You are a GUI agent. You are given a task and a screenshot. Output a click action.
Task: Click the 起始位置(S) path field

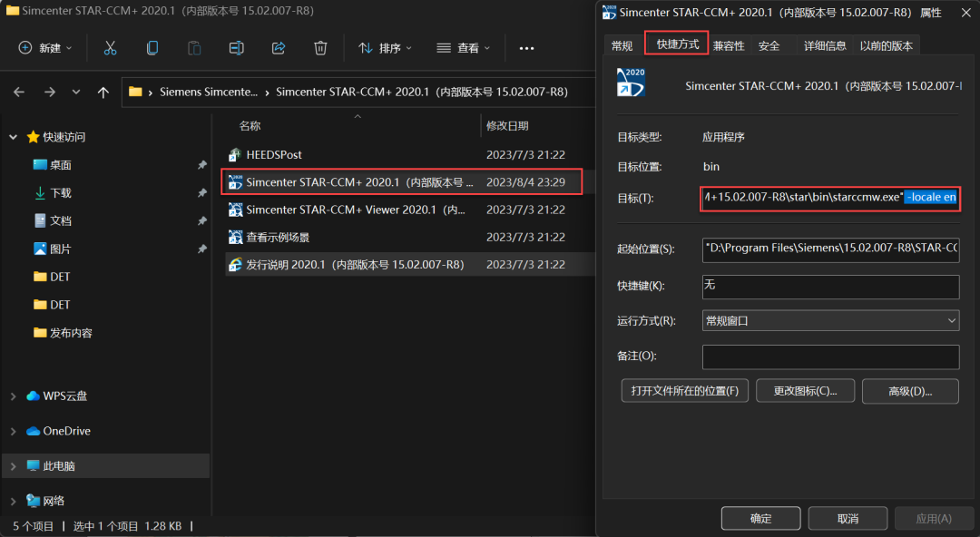[830, 249]
